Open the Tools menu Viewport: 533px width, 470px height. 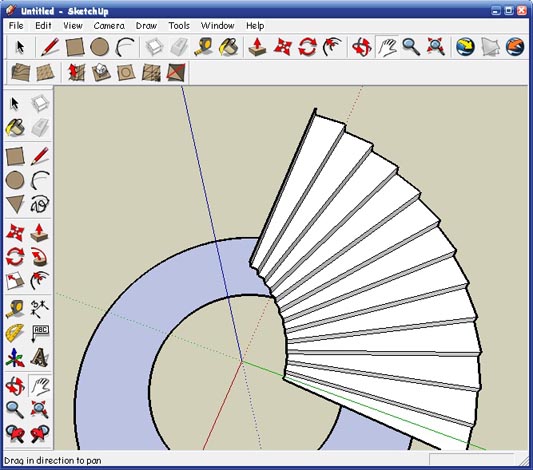click(179, 26)
